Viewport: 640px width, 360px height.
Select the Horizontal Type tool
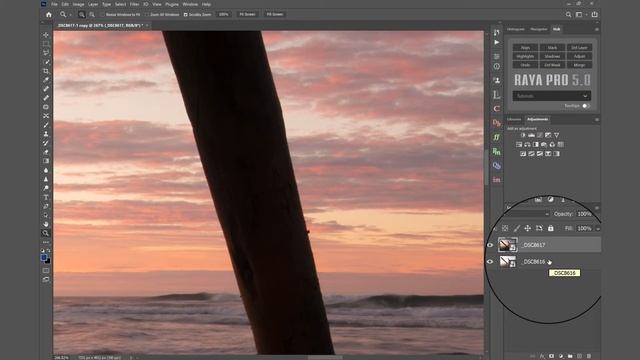tap(46, 197)
